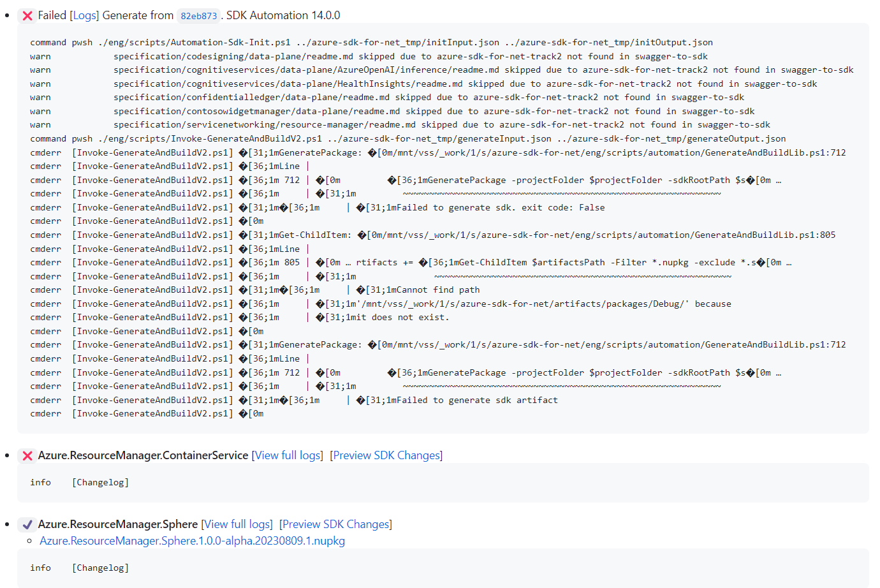Open Preview SDK Changes for Sphere
This screenshot has width=880, height=588.
(x=336, y=524)
